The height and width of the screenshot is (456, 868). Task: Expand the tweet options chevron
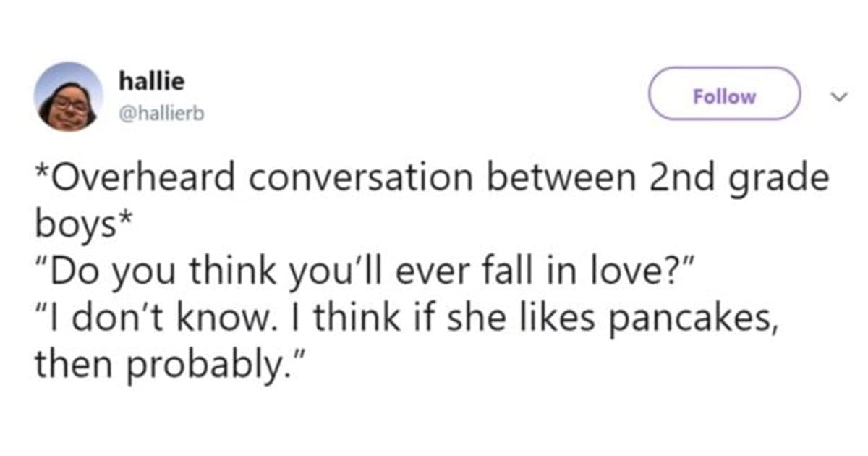pyautogui.click(x=838, y=96)
